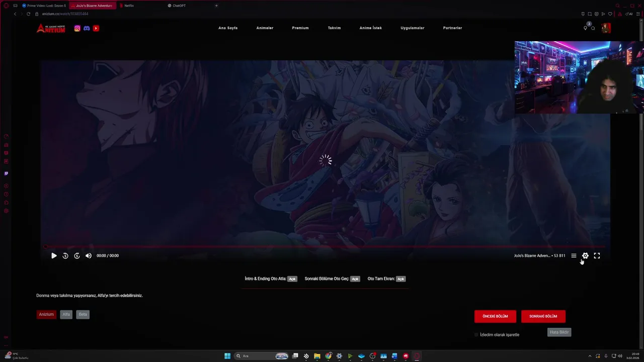Open the Premium menu item

300,28
